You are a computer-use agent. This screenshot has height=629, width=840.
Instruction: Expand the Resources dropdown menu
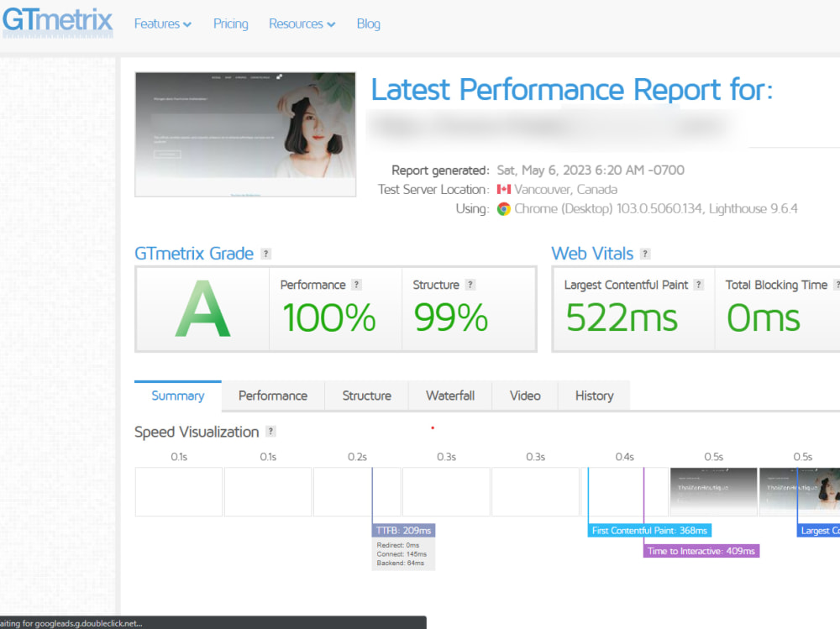[302, 24]
